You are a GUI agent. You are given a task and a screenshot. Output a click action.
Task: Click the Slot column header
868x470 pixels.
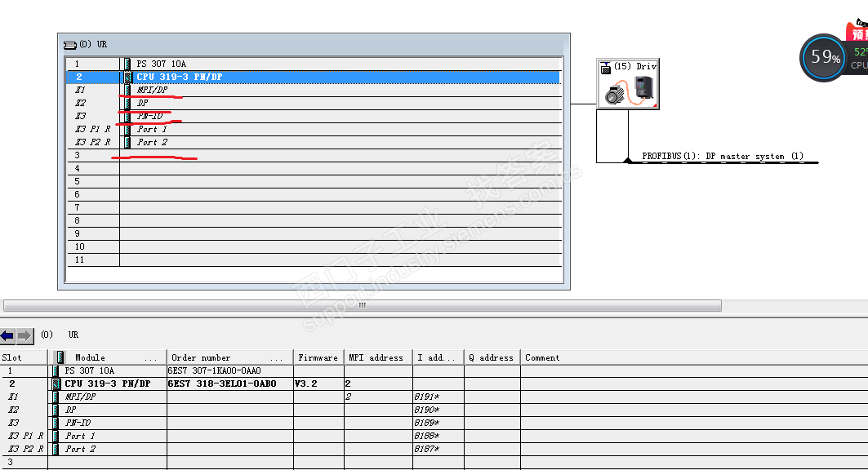pos(24,357)
